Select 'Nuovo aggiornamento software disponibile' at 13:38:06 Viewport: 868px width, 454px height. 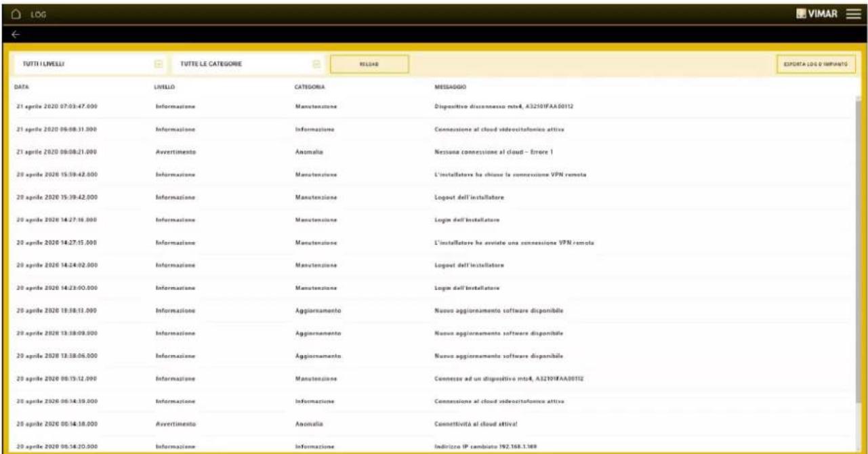point(499,356)
